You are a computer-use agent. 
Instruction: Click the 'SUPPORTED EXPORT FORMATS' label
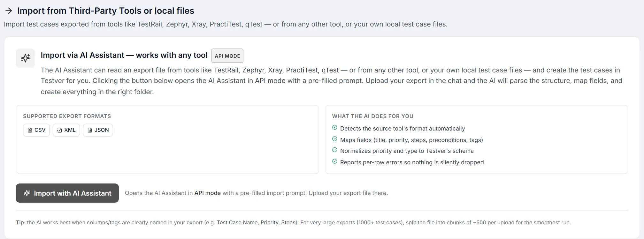pyautogui.click(x=67, y=116)
